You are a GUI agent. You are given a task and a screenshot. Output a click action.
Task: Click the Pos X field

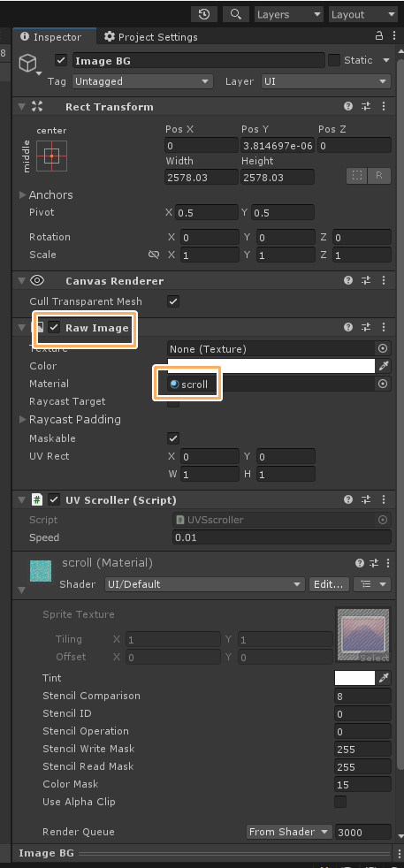click(x=202, y=146)
